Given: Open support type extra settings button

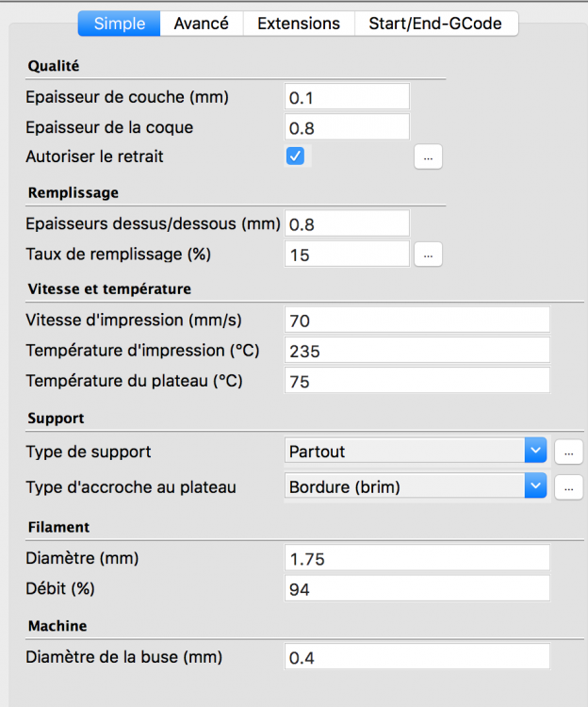Looking at the screenshot, I should pyautogui.click(x=568, y=452).
